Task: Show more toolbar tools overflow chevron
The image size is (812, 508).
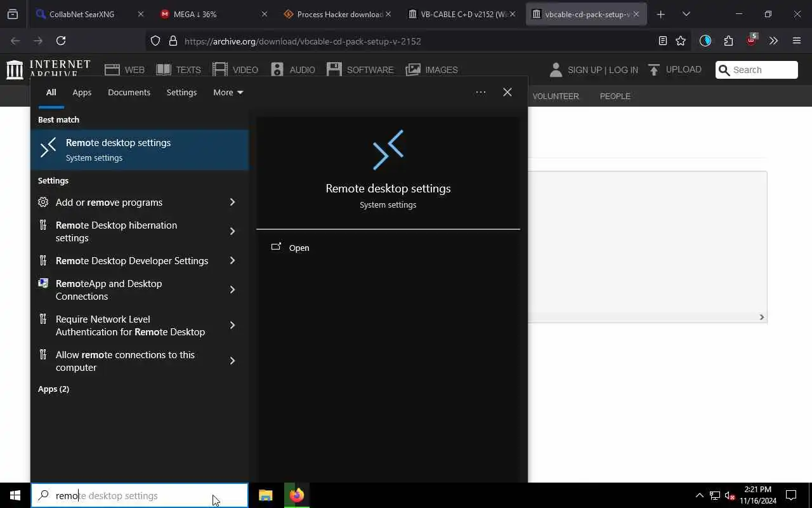Action: pyautogui.click(x=773, y=41)
